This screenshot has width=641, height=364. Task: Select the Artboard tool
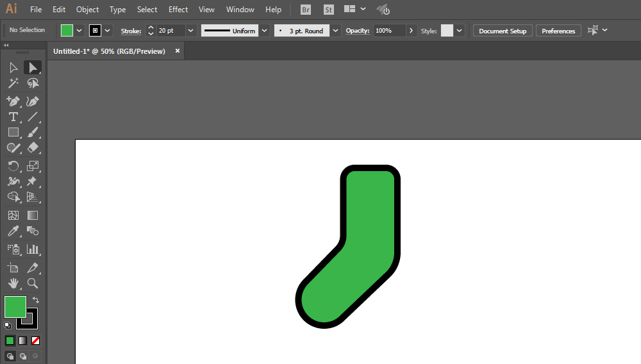(x=13, y=268)
